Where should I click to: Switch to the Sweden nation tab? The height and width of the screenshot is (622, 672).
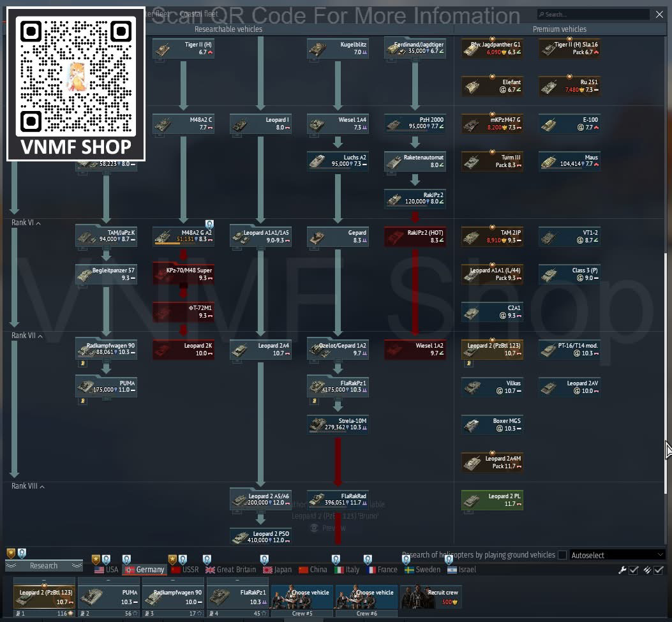tap(422, 570)
